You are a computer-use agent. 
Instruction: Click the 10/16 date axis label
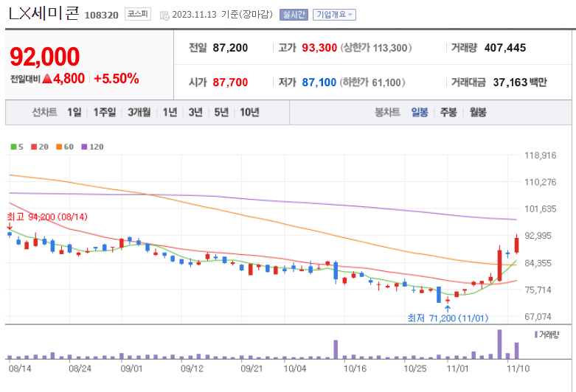pyautogui.click(x=355, y=368)
